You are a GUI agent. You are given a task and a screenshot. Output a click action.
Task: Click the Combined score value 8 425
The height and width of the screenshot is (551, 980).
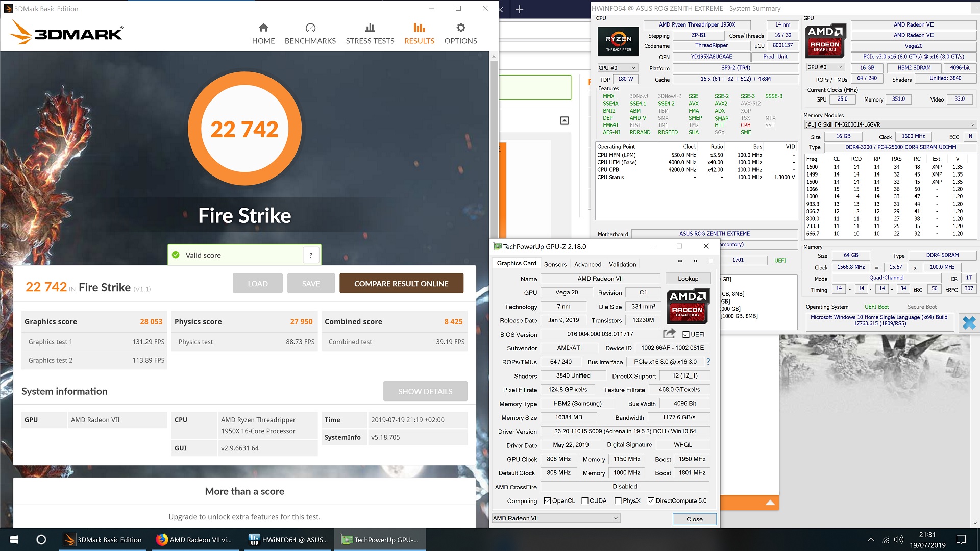pyautogui.click(x=453, y=322)
